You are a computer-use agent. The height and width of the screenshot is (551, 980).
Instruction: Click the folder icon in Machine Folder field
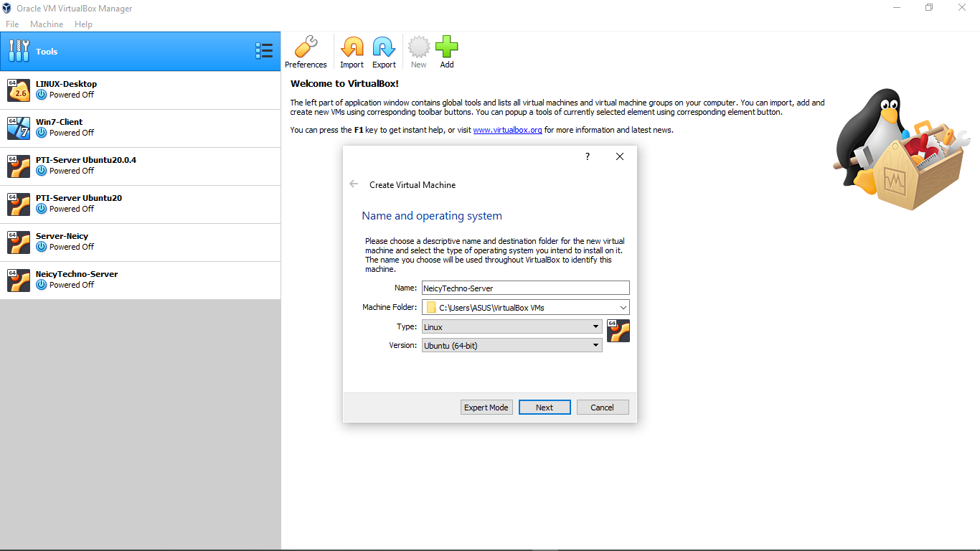(431, 307)
